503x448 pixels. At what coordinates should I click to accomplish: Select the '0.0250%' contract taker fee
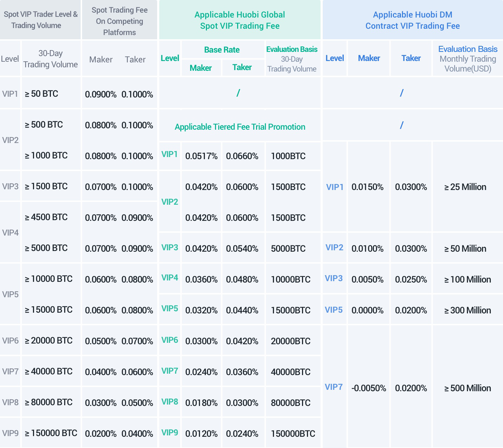(411, 279)
